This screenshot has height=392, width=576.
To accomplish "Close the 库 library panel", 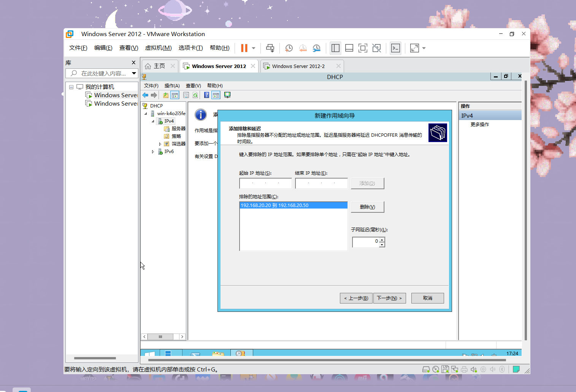I will pyautogui.click(x=133, y=62).
